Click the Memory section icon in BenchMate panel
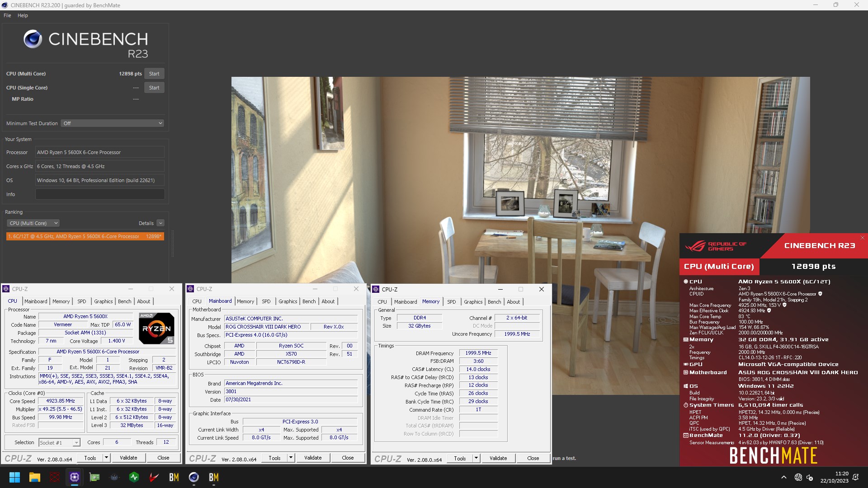Viewport: 868px width, 488px height. (x=686, y=339)
